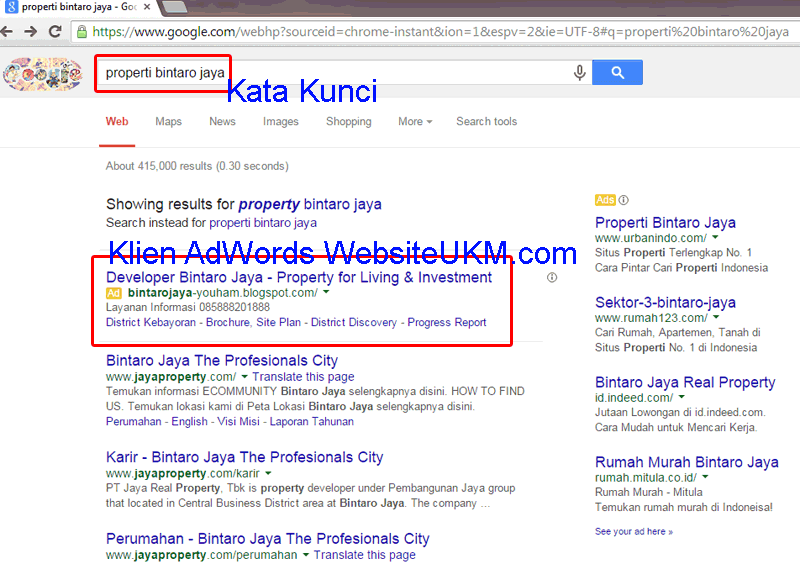This screenshot has width=800, height=564.
Task: Open Perumahan - Bintaro Jaya result title
Action: pyautogui.click(x=267, y=538)
